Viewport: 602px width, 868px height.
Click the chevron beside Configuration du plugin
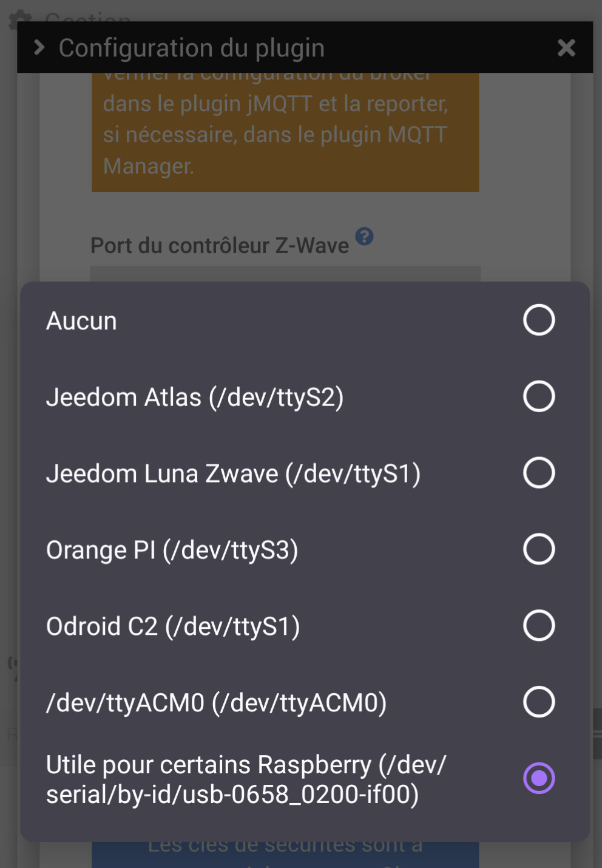coord(39,47)
